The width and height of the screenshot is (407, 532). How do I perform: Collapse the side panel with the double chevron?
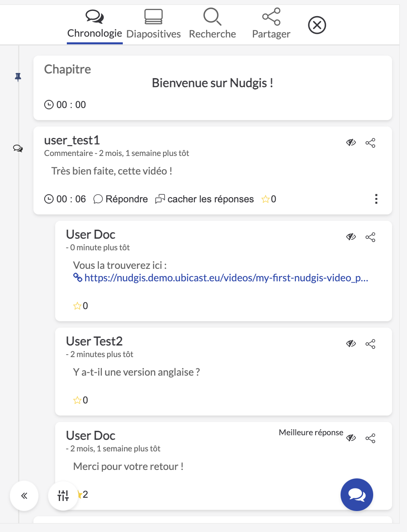point(24,496)
